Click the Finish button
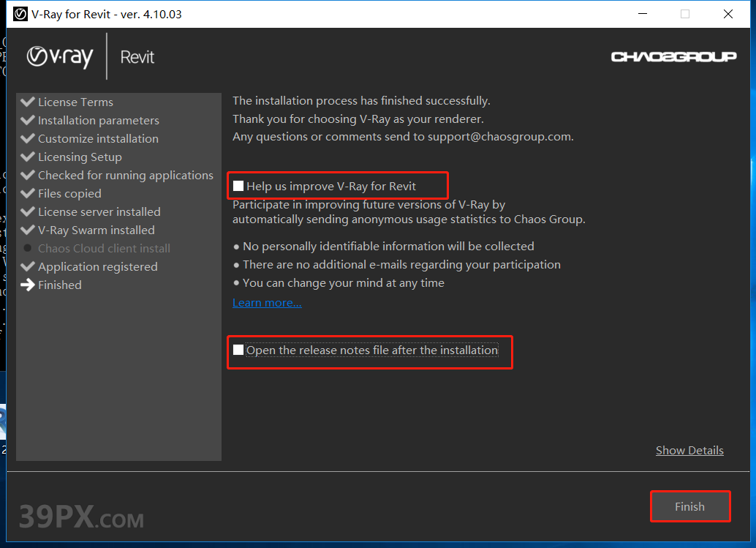The width and height of the screenshot is (756, 548). [690, 506]
